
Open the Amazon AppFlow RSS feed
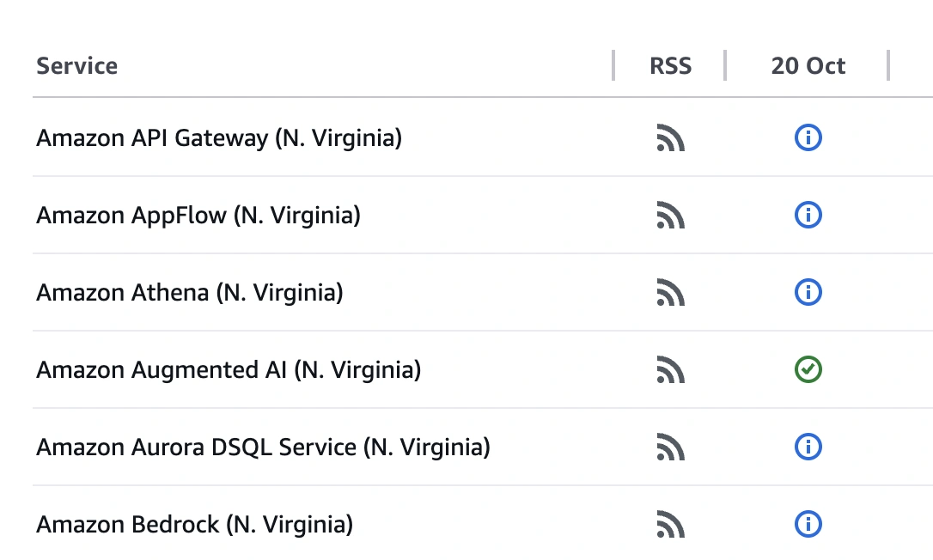[671, 216]
